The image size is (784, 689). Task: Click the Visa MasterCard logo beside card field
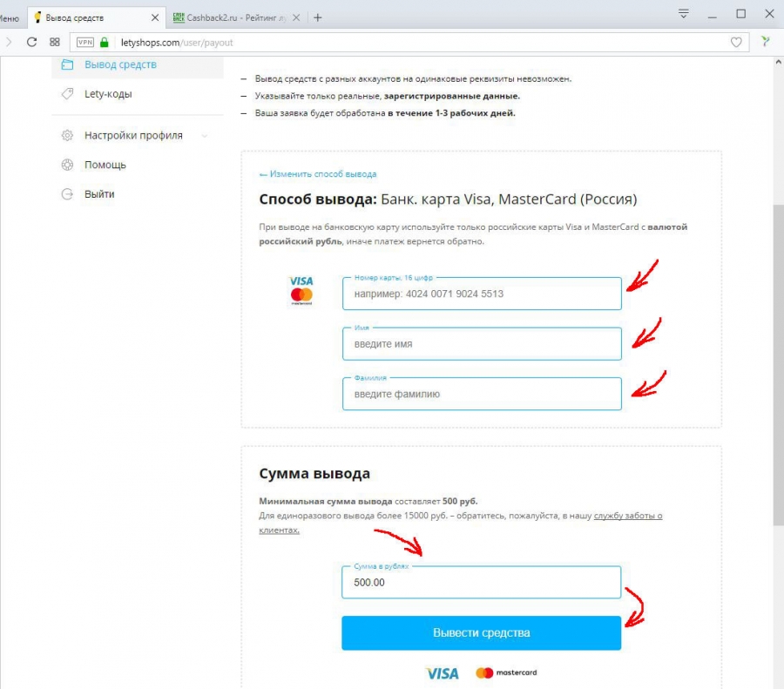pyautogui.click(x=301, y=290)
